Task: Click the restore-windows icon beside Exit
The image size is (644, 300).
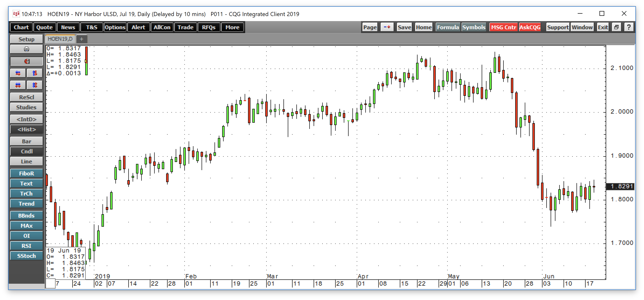Action: [x=616, y=27]
